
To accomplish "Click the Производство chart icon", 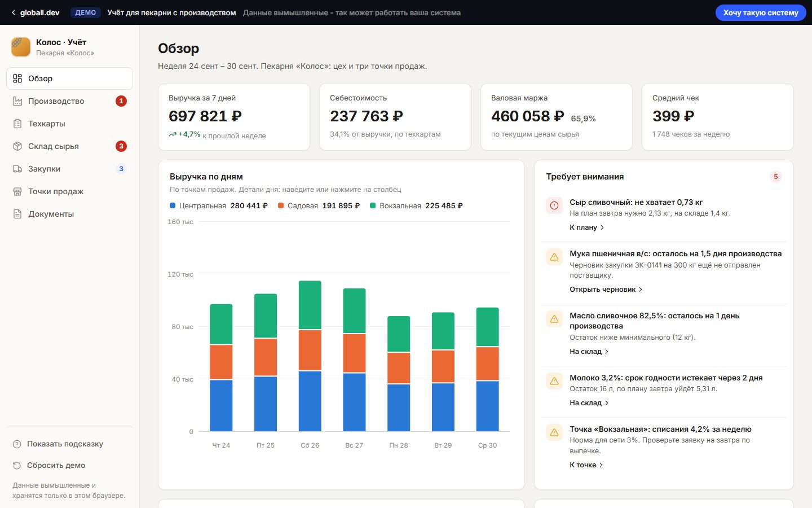I will pyautogui.click(x=17, y=101).
